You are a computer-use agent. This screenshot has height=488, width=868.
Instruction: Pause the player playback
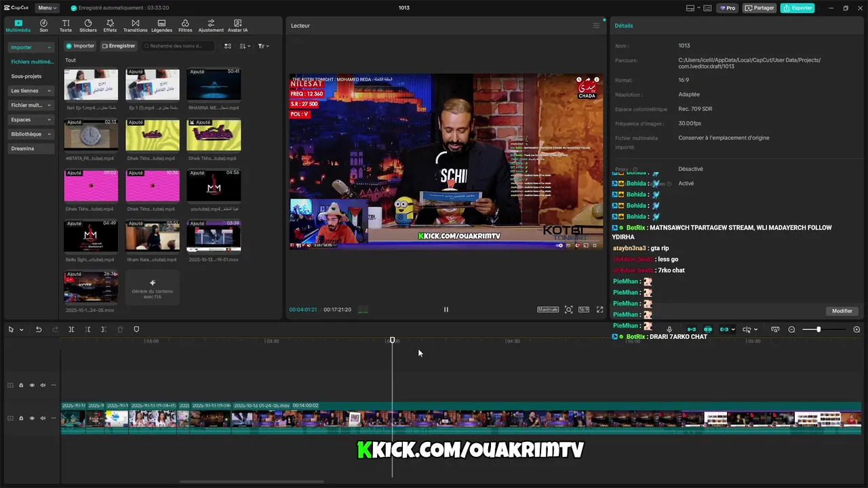pyautogui.click(x=446, y=310)
